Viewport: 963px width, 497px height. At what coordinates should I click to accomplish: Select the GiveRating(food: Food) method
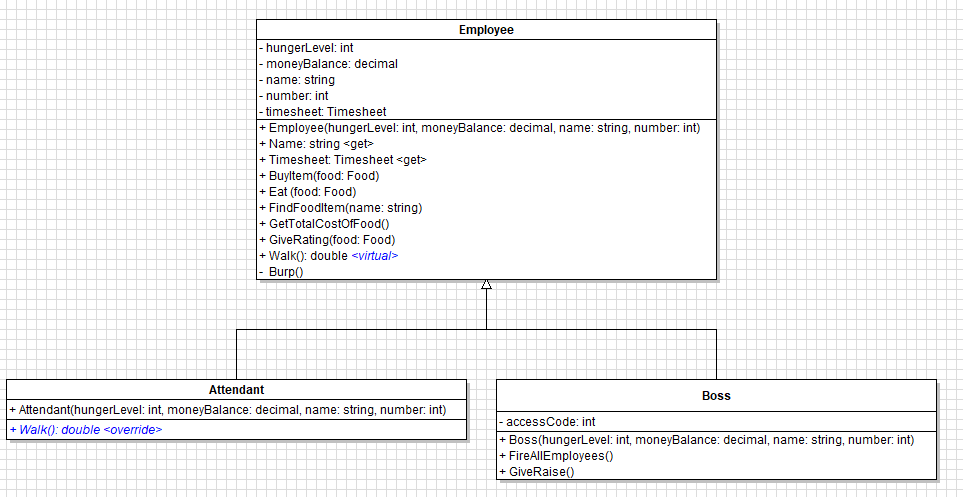[x=327, y=240]
